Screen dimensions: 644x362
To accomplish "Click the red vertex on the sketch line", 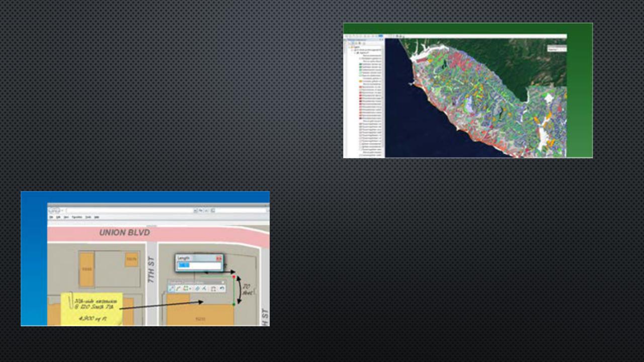I will pyautogui.click(x=234, y=277).
